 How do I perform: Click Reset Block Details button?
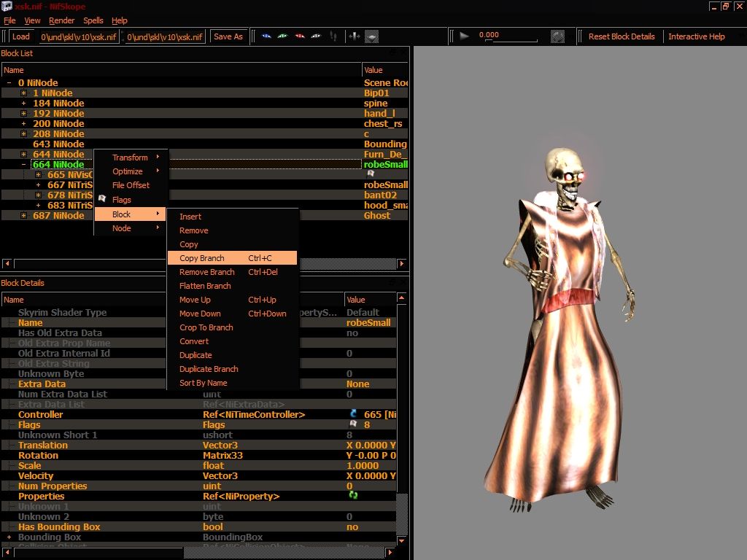click(622, 36)
